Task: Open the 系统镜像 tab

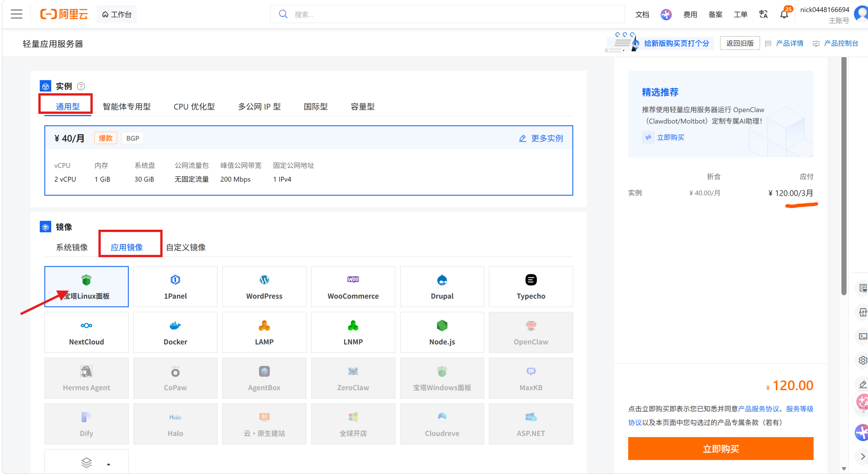Action: point(72,247)
